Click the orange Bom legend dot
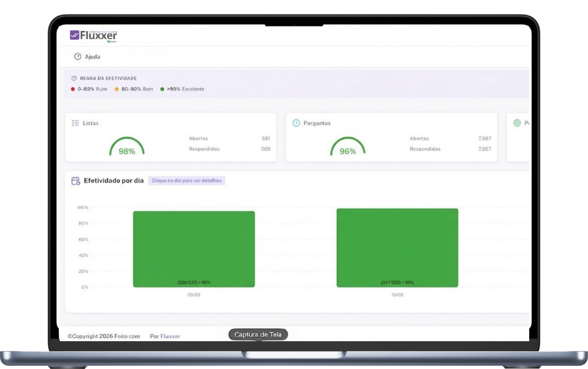 click(116, 89)
